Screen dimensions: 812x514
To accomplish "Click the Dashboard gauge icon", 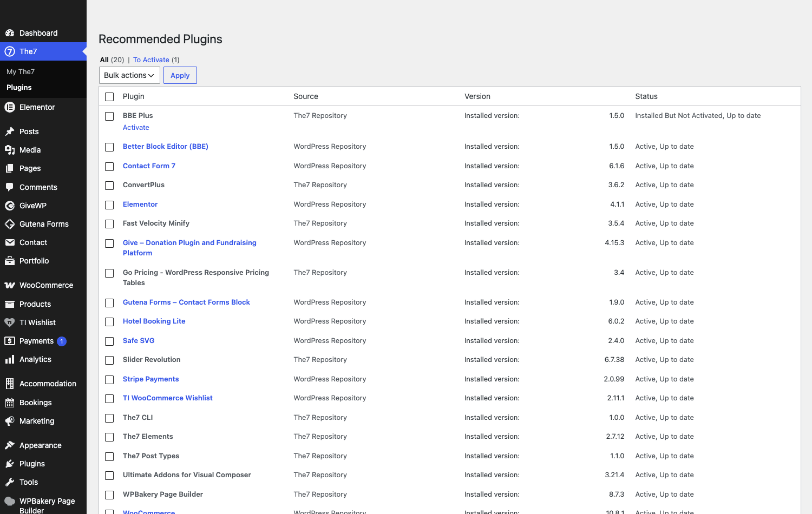I will [10, 33].
